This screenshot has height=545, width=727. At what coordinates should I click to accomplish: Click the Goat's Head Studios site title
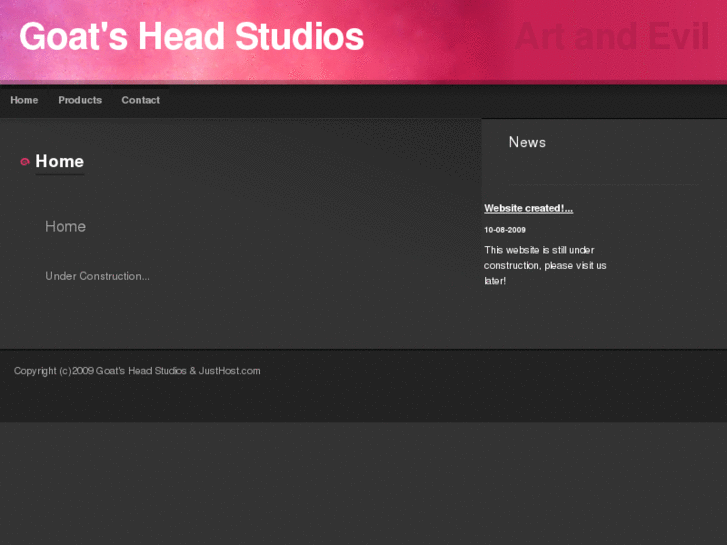191,38
